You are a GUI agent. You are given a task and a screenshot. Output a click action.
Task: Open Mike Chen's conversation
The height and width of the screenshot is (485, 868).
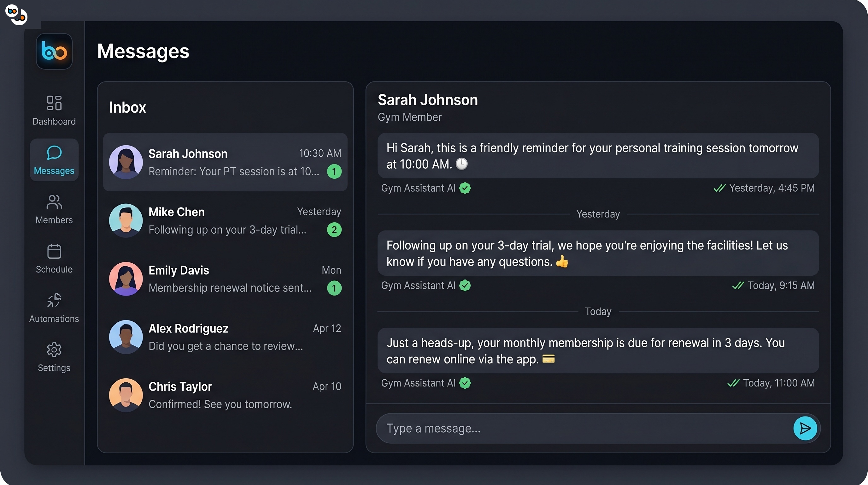point(225,221)
